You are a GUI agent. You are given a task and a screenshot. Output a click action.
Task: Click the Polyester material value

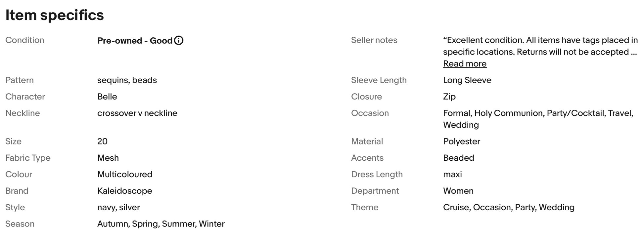pyautogui.click(x=461, y=141)
